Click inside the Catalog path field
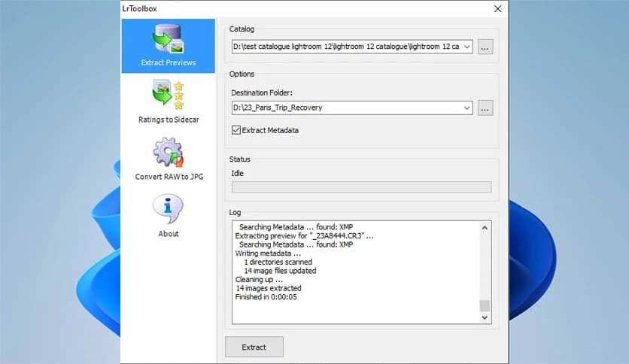Screen dimensions: 629x364 tap(346, 47)
